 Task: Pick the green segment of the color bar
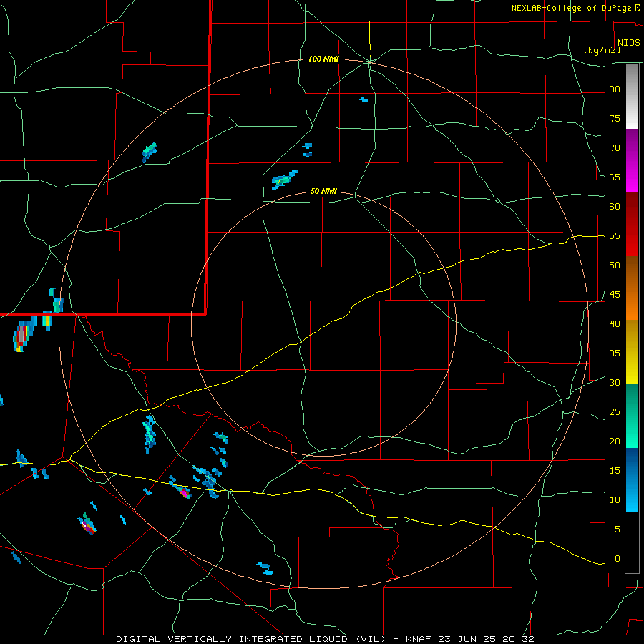click(x=632, y=416)
